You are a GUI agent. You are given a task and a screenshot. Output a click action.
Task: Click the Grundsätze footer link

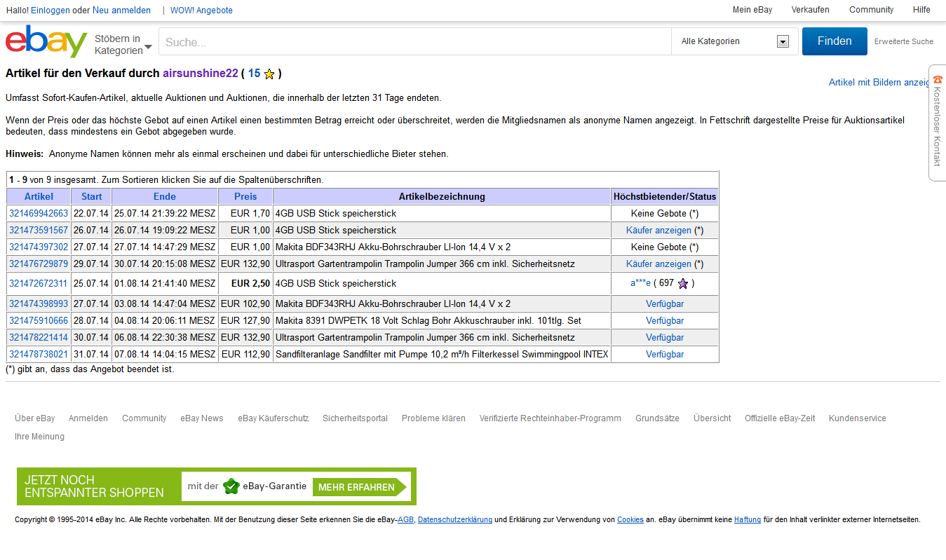(x=657, y=418)
